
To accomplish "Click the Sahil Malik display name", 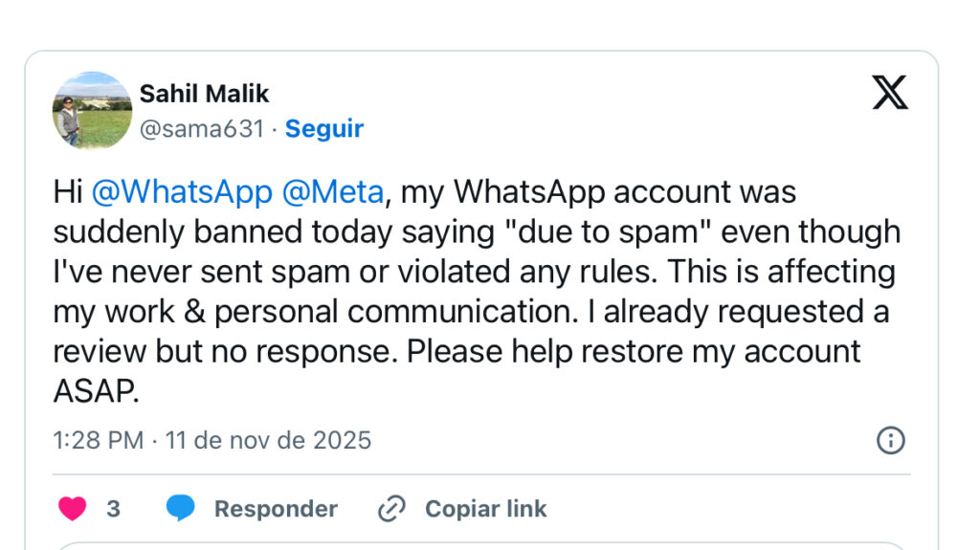I will click(204, 94).
